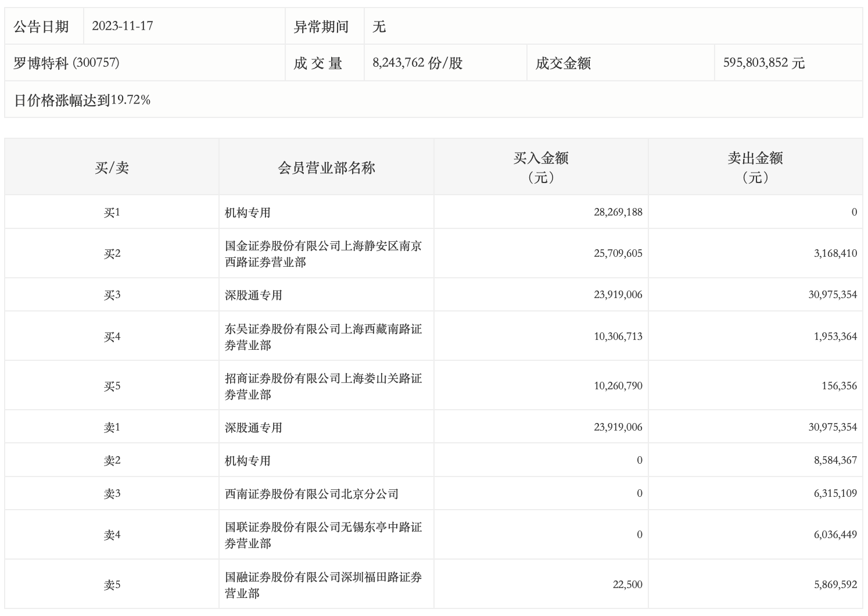The width and height of the screenshot is (868, 616).
Task: Click the turnover amount 595,803,852 元
Action: pyautogui.click(x=763, y=63)
